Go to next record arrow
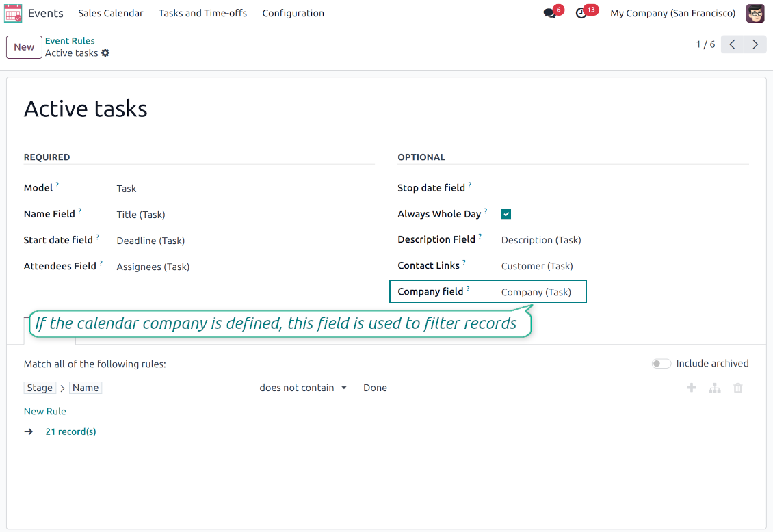773x532 pixels. [755, 44]
